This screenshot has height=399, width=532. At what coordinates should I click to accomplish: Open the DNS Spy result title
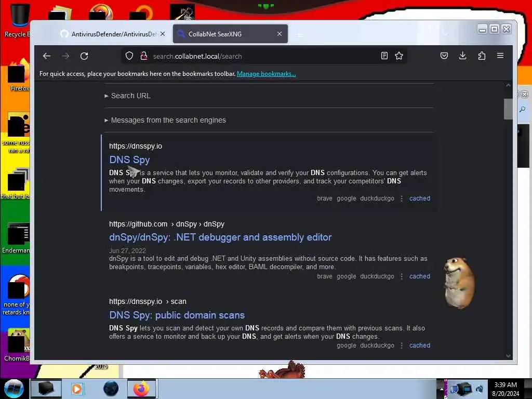tap(129, 160)
